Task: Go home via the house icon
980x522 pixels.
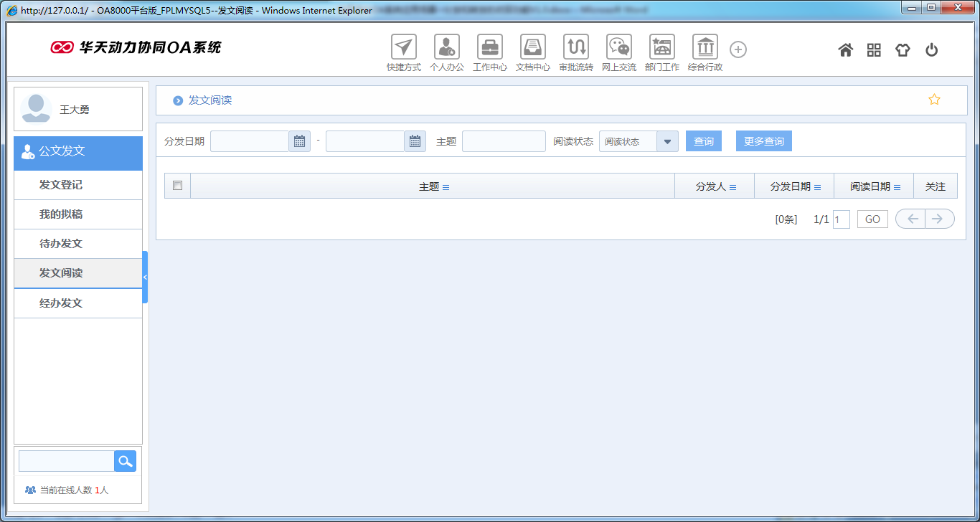Action: coord(846,49)
